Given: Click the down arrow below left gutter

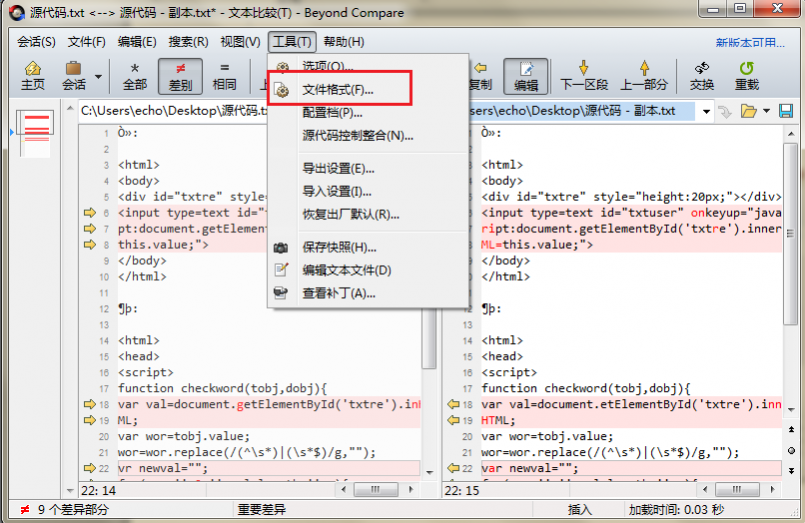Looking at the screenshot, I should pos(70,491).
